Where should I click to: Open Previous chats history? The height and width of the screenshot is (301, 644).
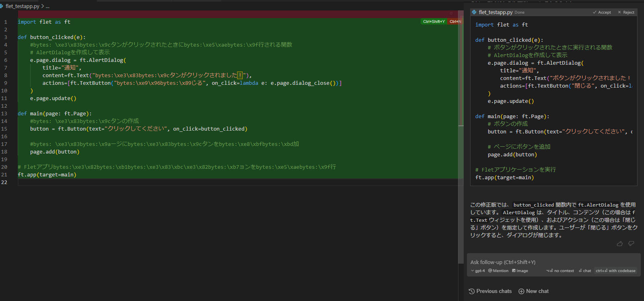click(490, 291)
